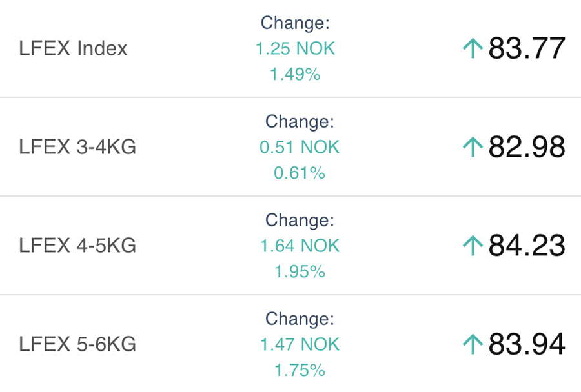Click the 1.75% change percentage

pos(300,370)
